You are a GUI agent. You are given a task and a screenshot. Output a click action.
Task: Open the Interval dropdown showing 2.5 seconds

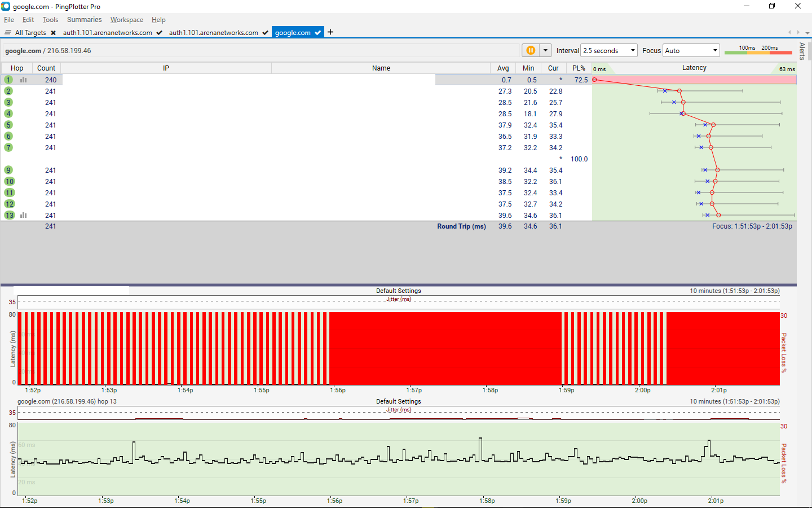609,50
